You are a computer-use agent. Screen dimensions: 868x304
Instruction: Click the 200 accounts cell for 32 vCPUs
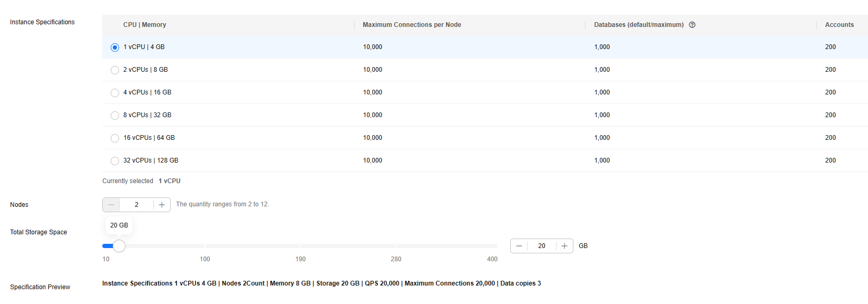(x=831, y=160)
